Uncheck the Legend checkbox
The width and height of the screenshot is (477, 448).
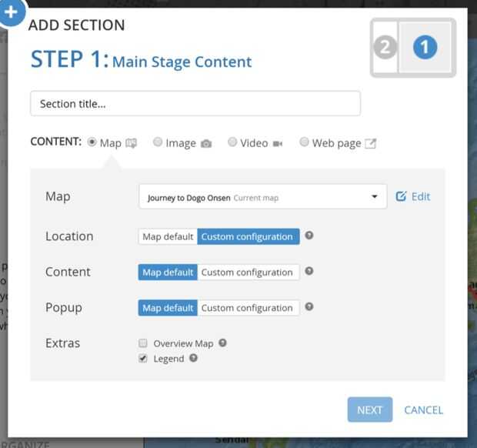tap(143, 359)
